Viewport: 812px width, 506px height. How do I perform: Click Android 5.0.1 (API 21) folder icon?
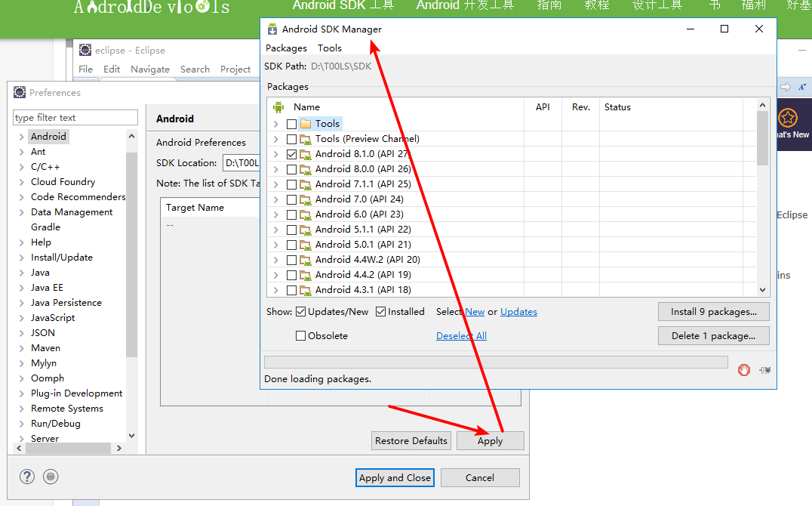tap(306, 245)
